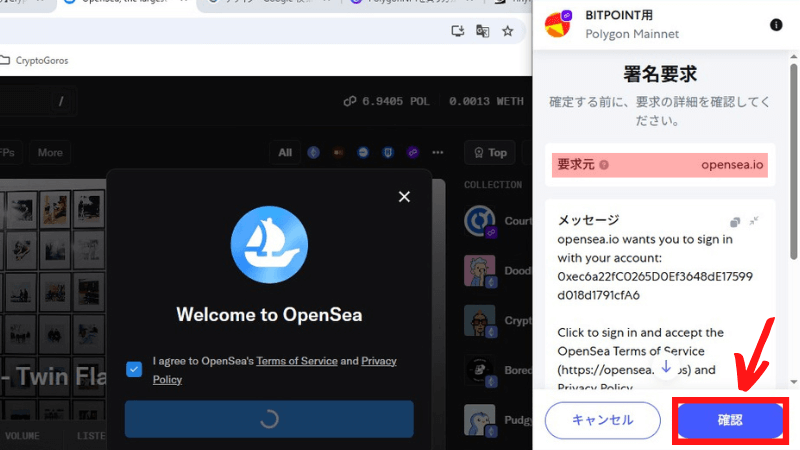Copy the signature message with copy icon

coord(735,222)
